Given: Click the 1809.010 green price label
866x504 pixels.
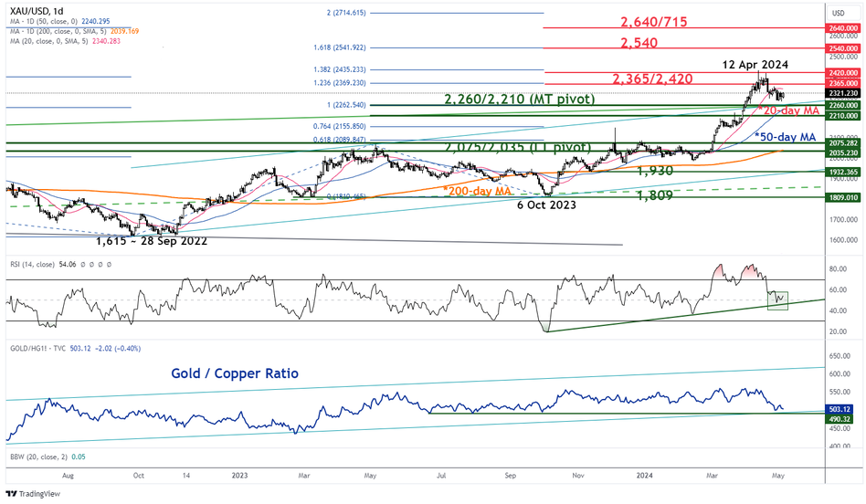Looking at the screenshot, I should [x=841, y=196].
